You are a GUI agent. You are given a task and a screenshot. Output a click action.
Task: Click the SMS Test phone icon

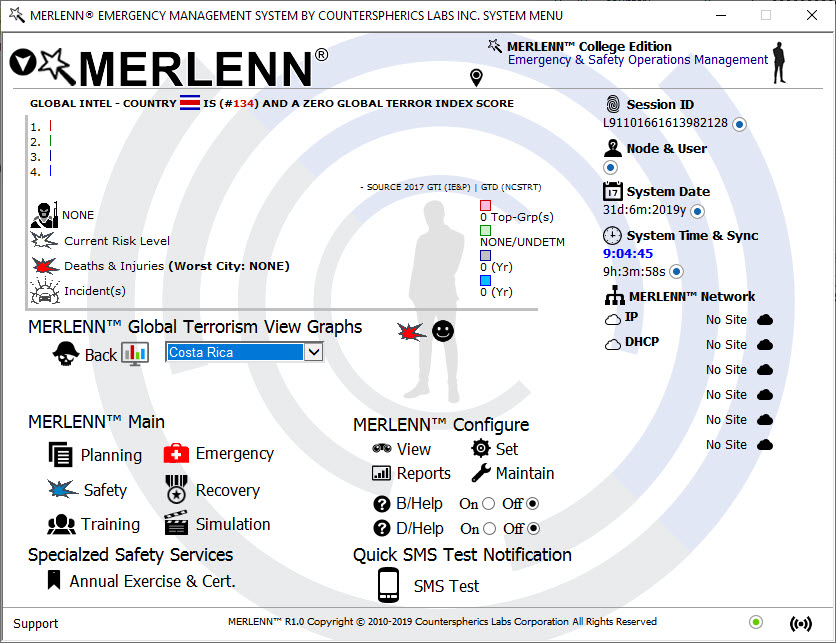[388, 585]
